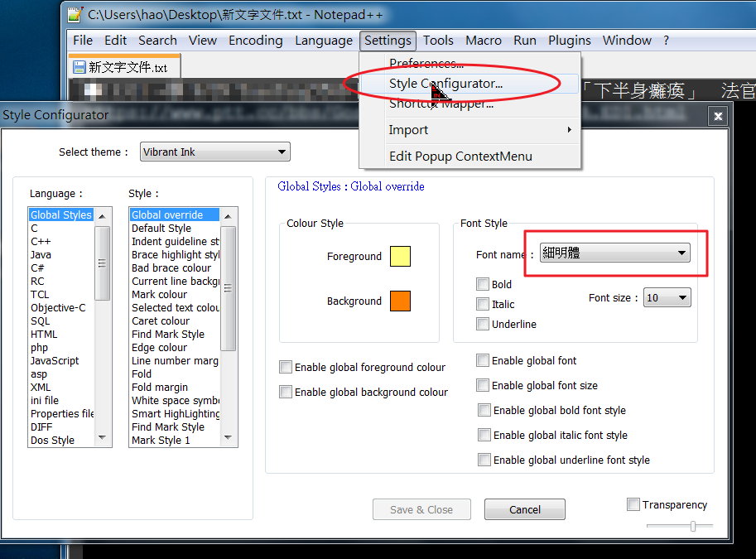Click the save icon on the file tab
Viewport: 756px width, 559px height.
79,67
